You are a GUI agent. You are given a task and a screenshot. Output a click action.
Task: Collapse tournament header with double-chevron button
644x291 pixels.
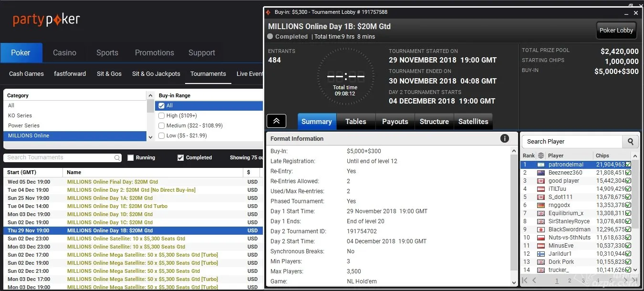[277, 121]
